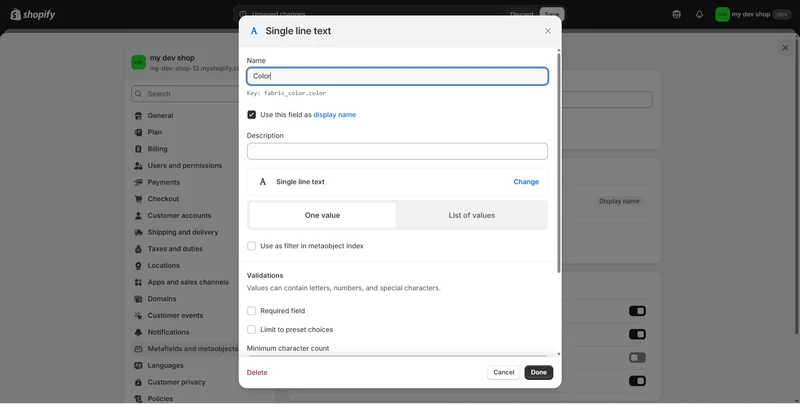Click the Policies icon in sidebar
The height and width of the screenshot is (404, 800).
[x=138, y=398]
